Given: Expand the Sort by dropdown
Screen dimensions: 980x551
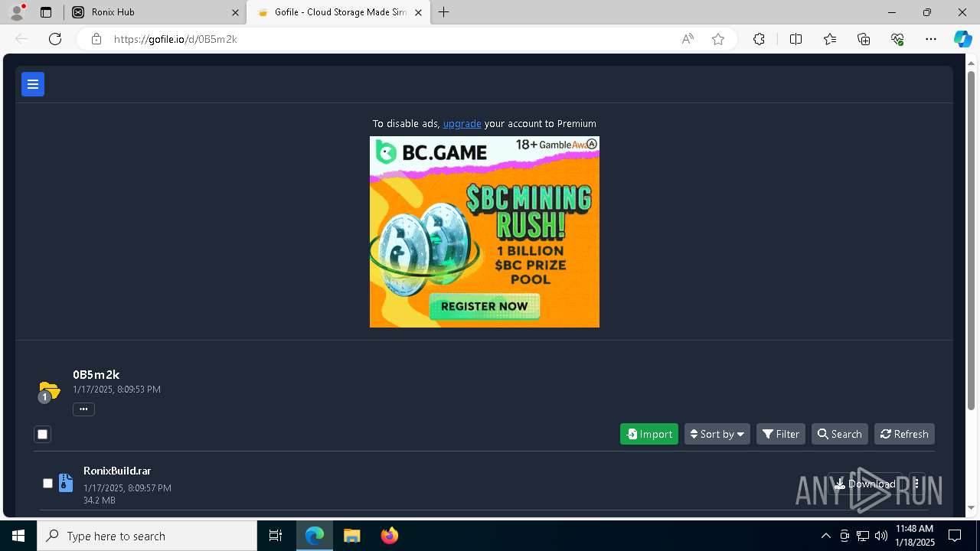Looking at the screenshot, I should click(x=717, y=434).
